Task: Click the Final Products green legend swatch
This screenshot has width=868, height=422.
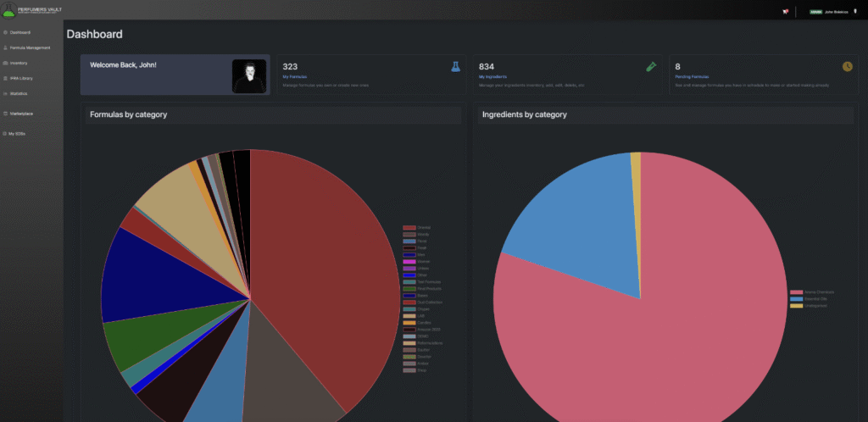Action: 409,289
